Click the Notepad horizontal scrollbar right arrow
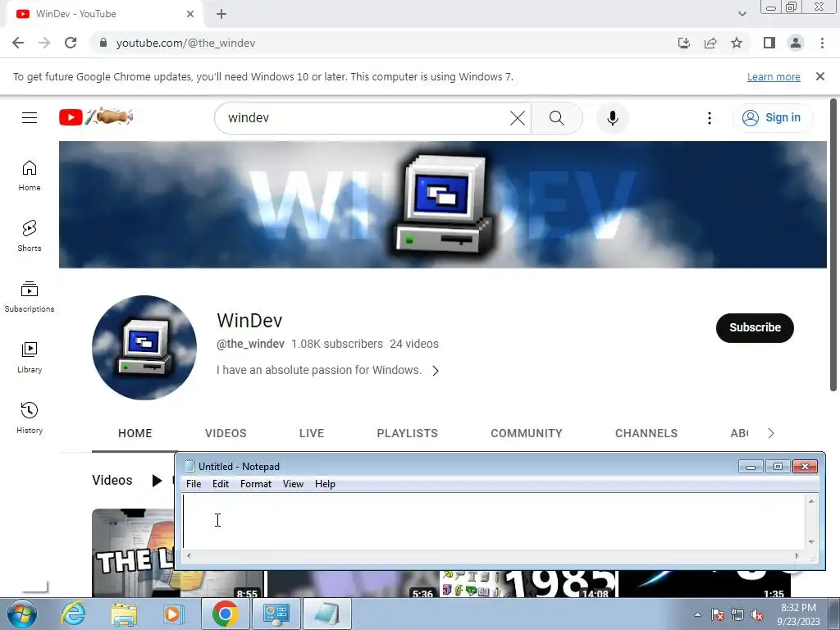This screenshot has width=840, height=630. click(x=797, y=555)
